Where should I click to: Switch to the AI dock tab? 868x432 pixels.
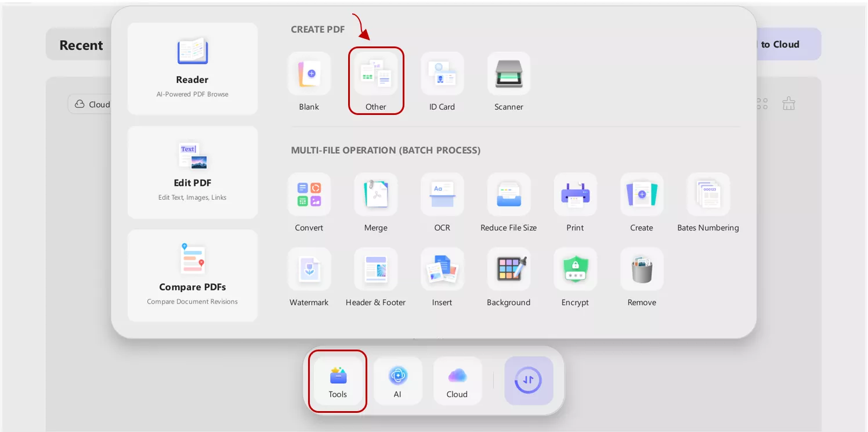[x=397, y=381]
